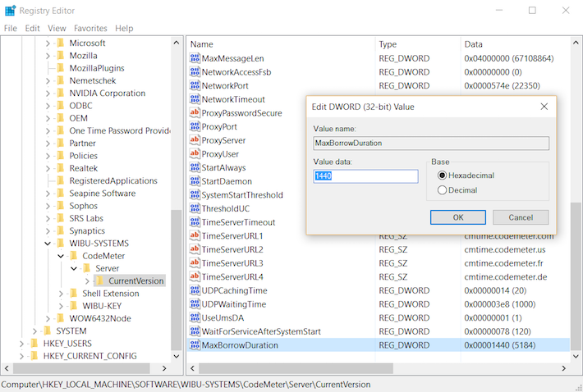Image resolution: width=583 pixels, height=392 pixels.
Task: Click the TimeServerURL2 string icon
Action: [x=195, y=249]
